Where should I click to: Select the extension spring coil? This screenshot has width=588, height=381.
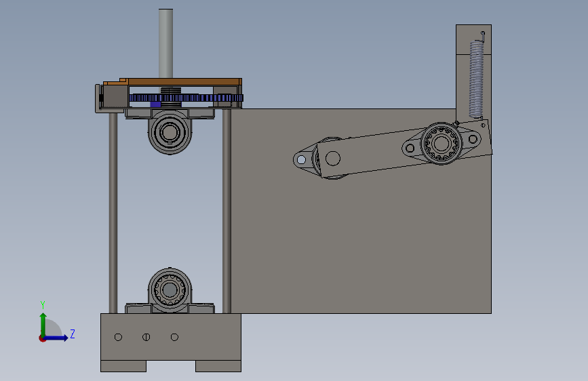pyautogui.click(x=476, y=79)
